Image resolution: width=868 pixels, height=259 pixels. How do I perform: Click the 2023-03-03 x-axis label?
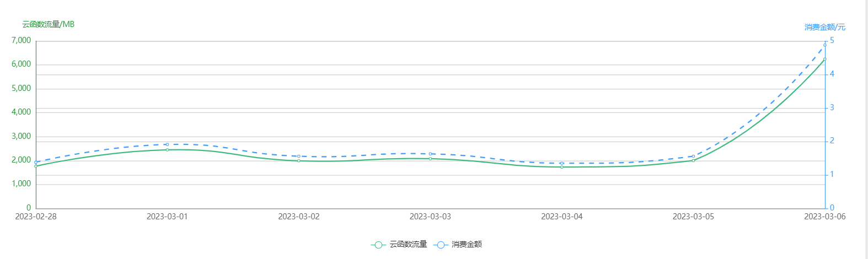coord(430,217)
